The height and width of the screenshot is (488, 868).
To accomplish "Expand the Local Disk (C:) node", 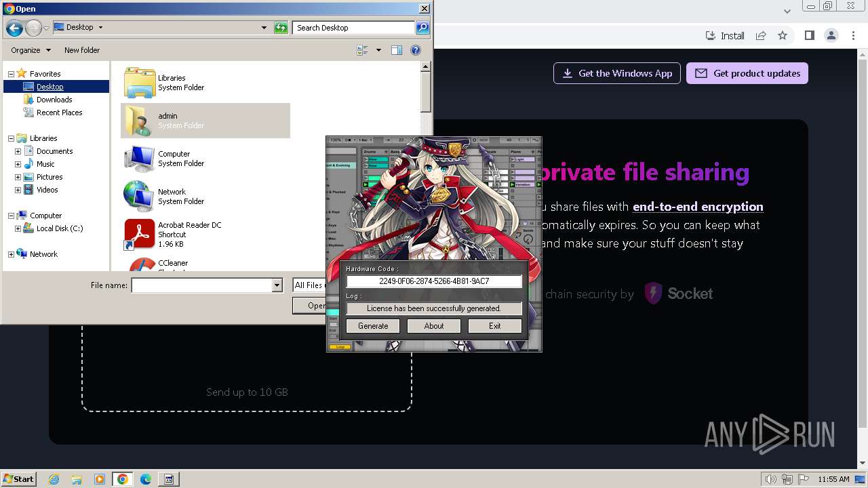I will pos(18,228).
